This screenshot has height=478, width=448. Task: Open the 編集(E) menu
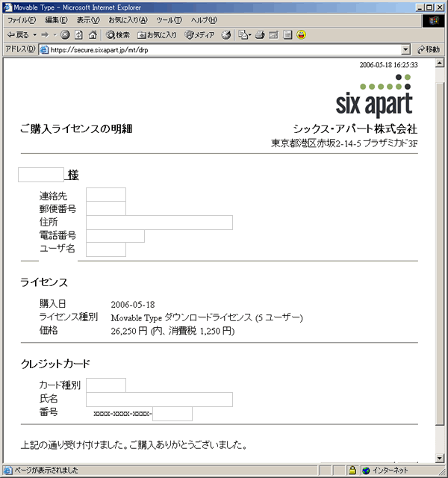pyautogui.click(x=57, y=20)
